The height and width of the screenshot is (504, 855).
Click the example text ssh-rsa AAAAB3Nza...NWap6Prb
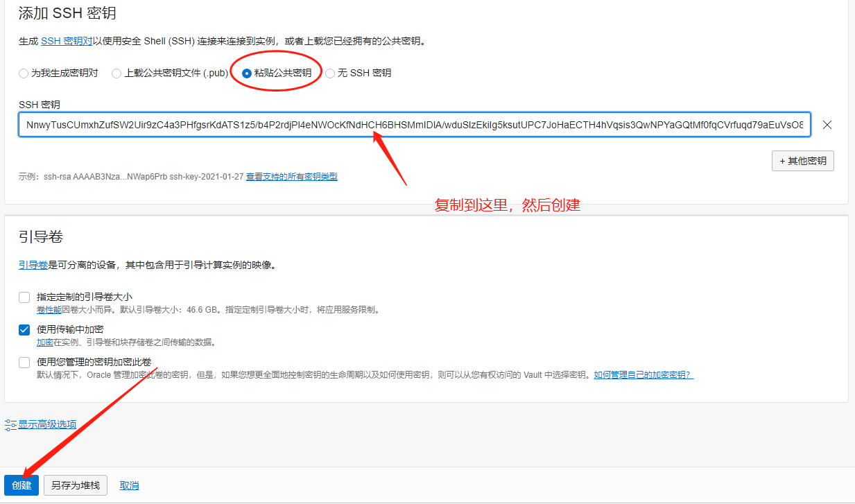tap(105, 177)
